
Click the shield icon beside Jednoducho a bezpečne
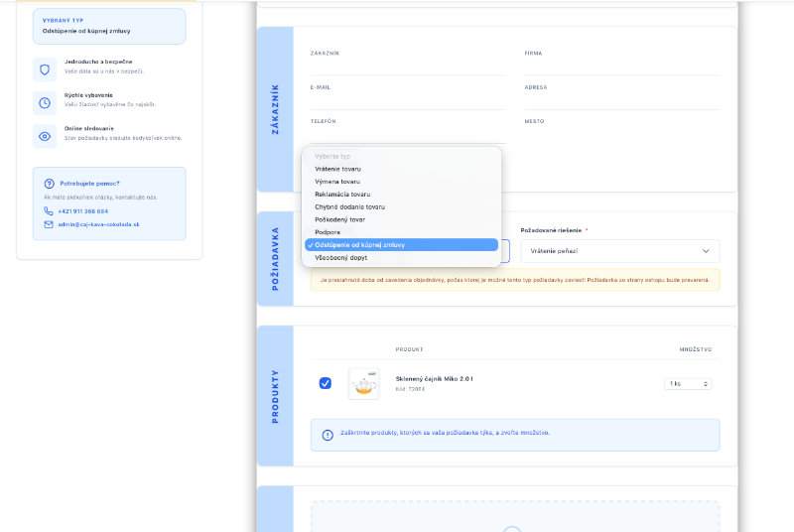pos(45,69)
